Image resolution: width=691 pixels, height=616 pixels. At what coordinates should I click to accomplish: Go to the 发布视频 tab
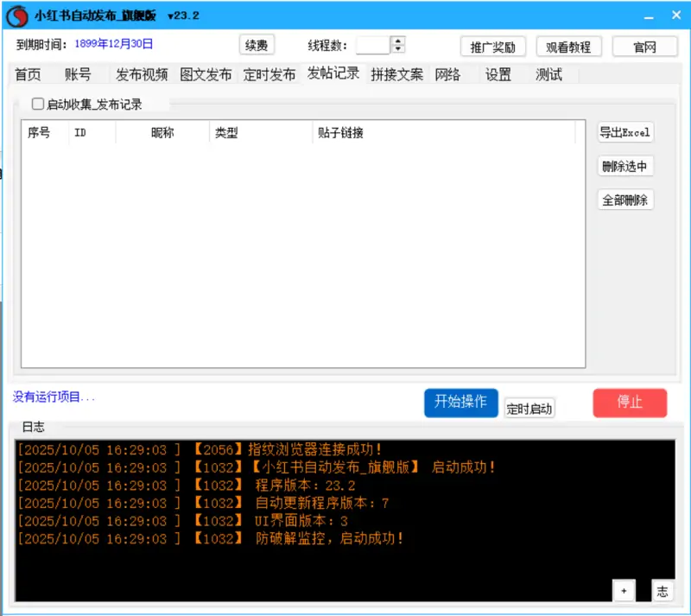click(x=142, y=75)
